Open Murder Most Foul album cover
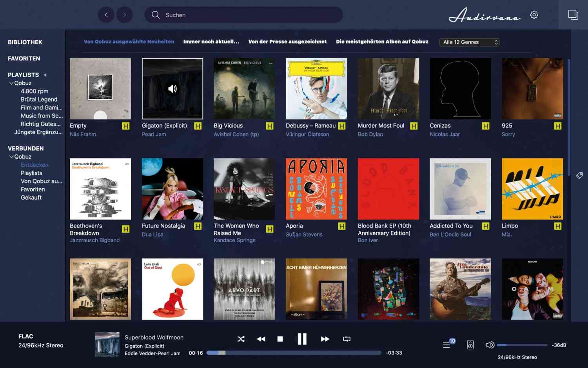This screenshot has height=368, width=588. (x=388, y=89)
